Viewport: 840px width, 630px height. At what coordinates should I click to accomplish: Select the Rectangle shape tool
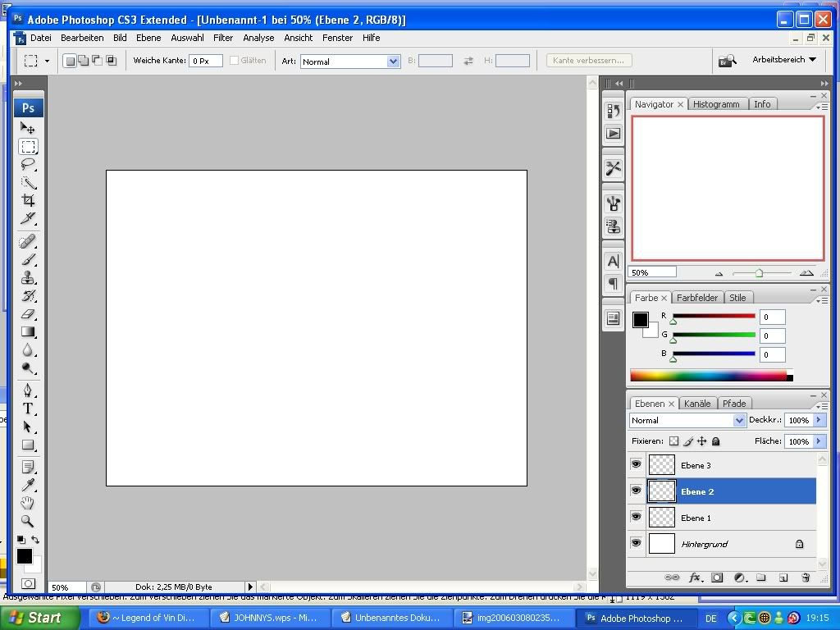click(x=28, y=445)
